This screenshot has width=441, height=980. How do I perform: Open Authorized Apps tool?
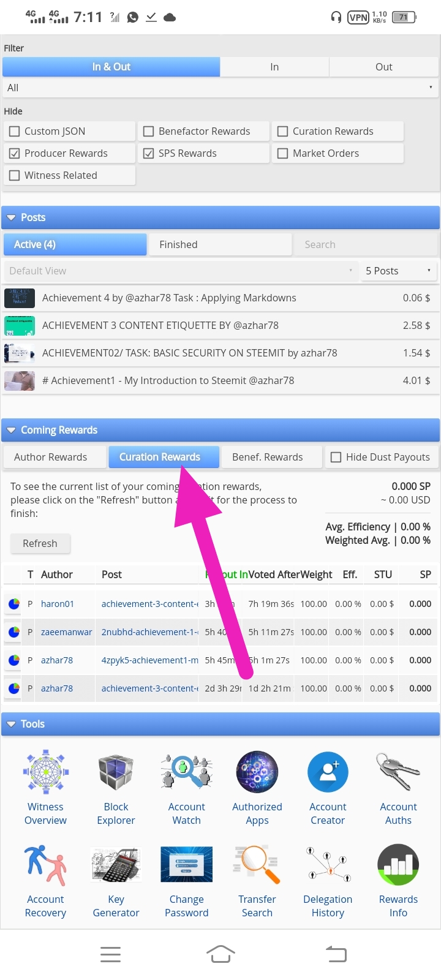click(257, 787)
